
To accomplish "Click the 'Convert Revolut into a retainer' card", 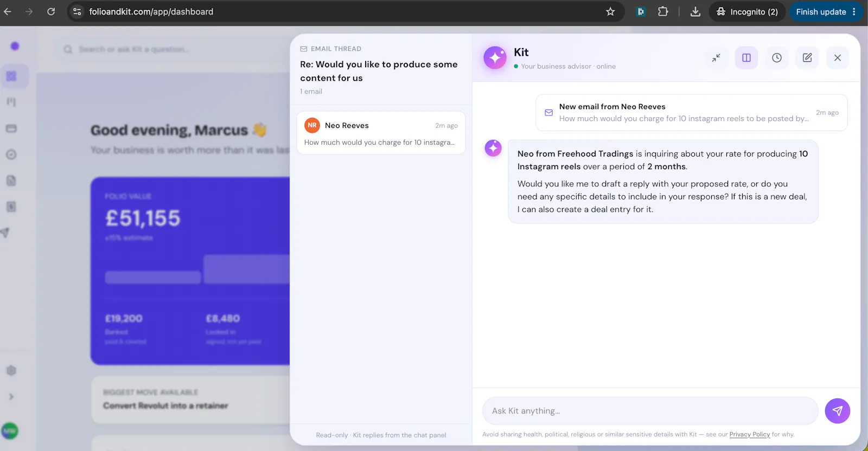I will point(191,400).
